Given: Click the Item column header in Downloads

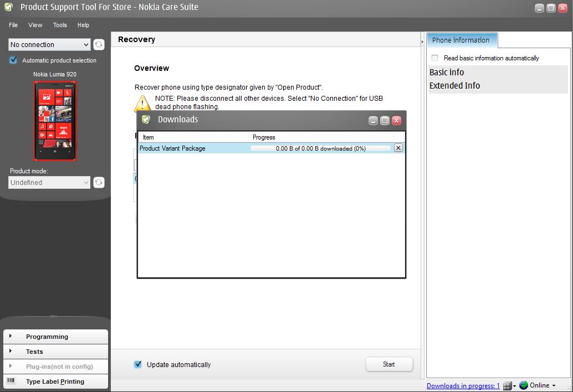Looking at the screenshot, I should [193, 137].
